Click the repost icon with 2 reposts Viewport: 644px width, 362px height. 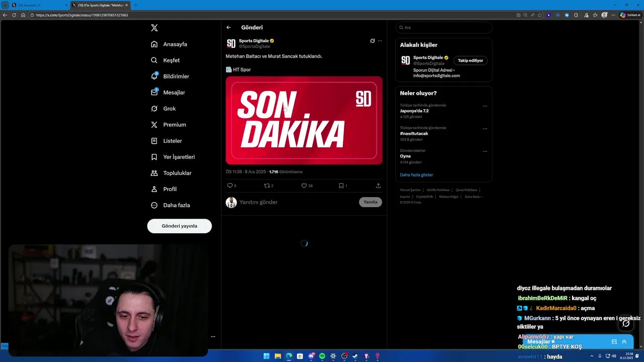[267, 186]
